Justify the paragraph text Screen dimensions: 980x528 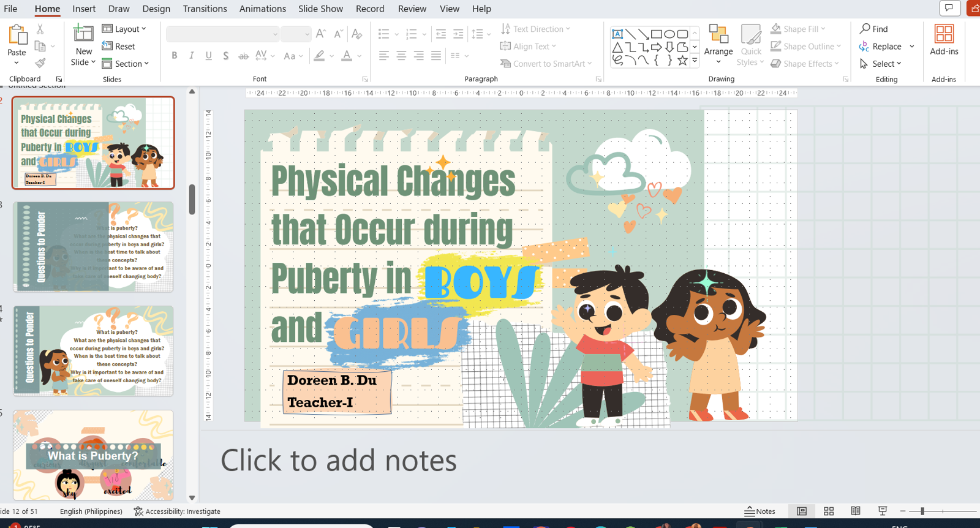pos(435,56)
